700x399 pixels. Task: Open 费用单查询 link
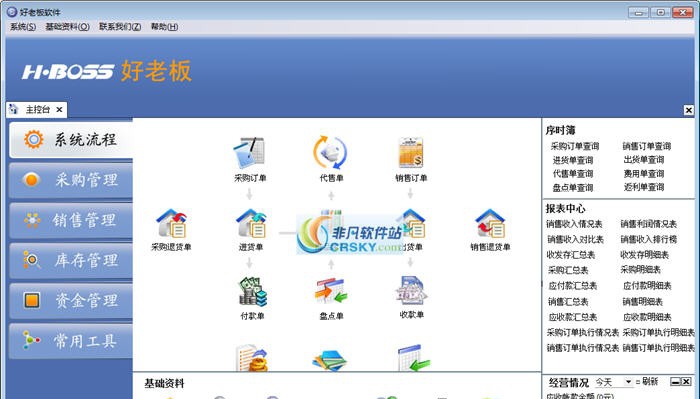[x=644, y=174]
